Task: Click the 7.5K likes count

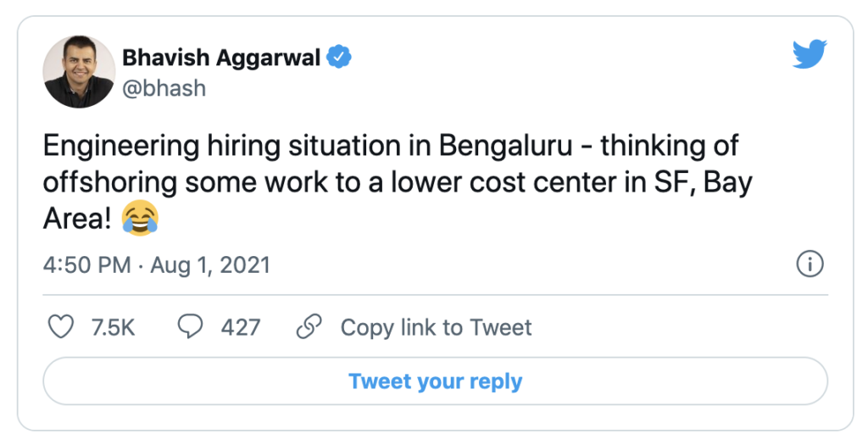Action: [113, 327]
